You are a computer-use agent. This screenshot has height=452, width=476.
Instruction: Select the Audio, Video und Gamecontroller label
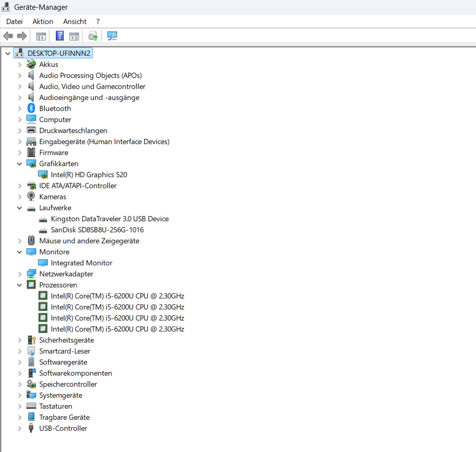click(92, 86)
